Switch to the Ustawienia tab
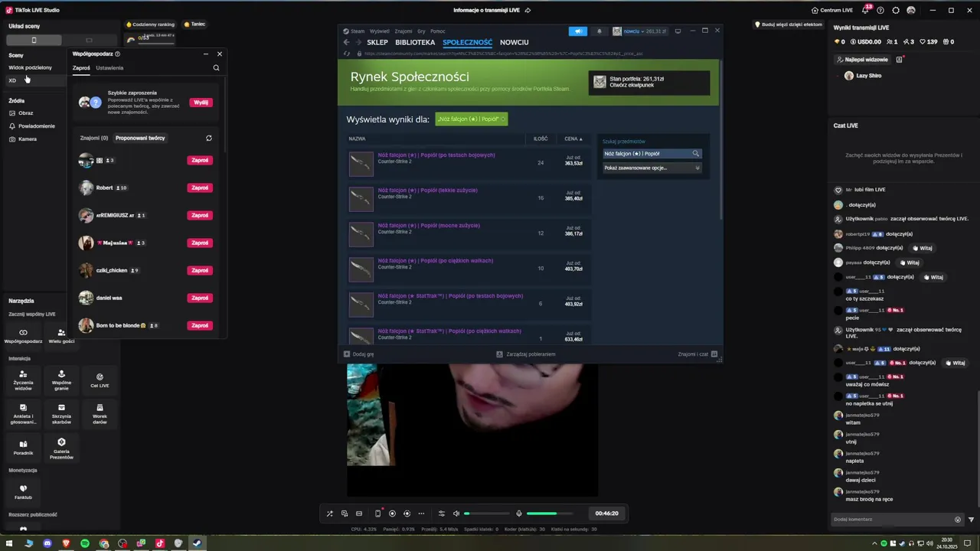This screenshot has height=551, width=980. [x=109, y=68]
